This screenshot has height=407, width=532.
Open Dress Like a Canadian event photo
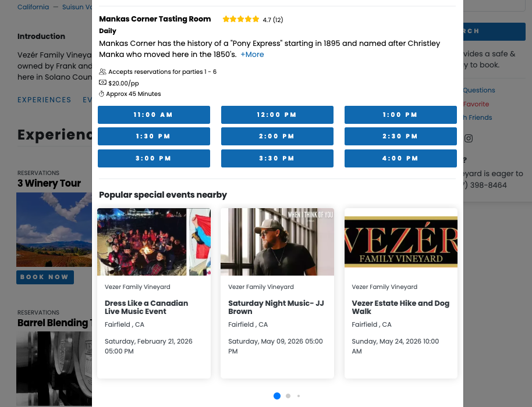[154, 242]
